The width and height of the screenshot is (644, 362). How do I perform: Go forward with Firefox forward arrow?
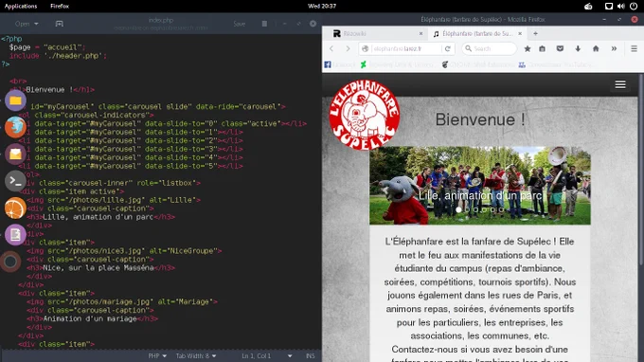(348, 48)
